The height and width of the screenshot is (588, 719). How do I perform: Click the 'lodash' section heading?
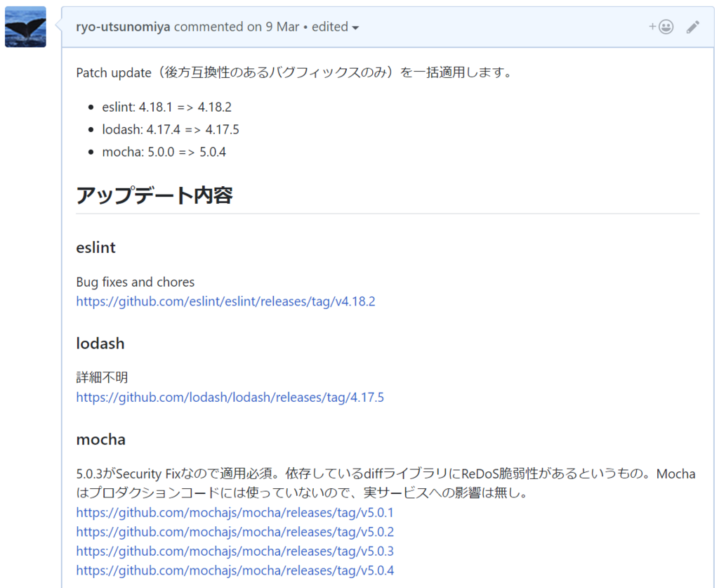pyautogui.click(x=100, y=344)
